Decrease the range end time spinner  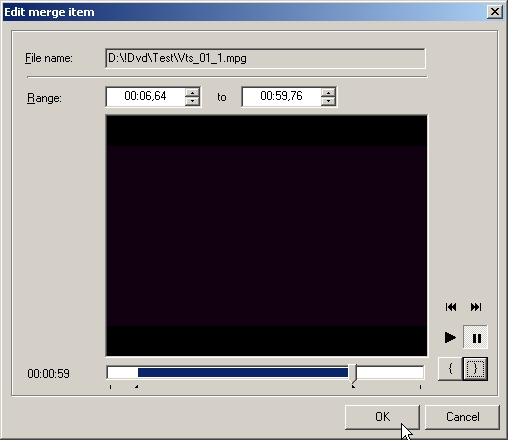(x=328, y=101)
